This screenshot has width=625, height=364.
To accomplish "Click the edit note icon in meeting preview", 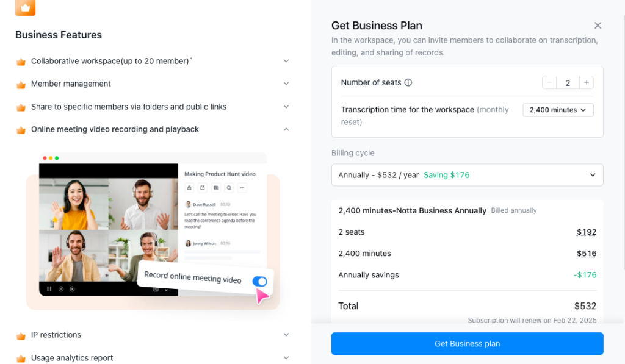I will 203,188.
